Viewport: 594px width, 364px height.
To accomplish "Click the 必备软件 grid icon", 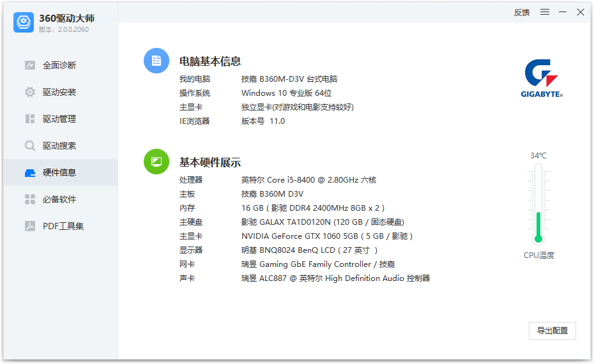I will tap(30, 199).
